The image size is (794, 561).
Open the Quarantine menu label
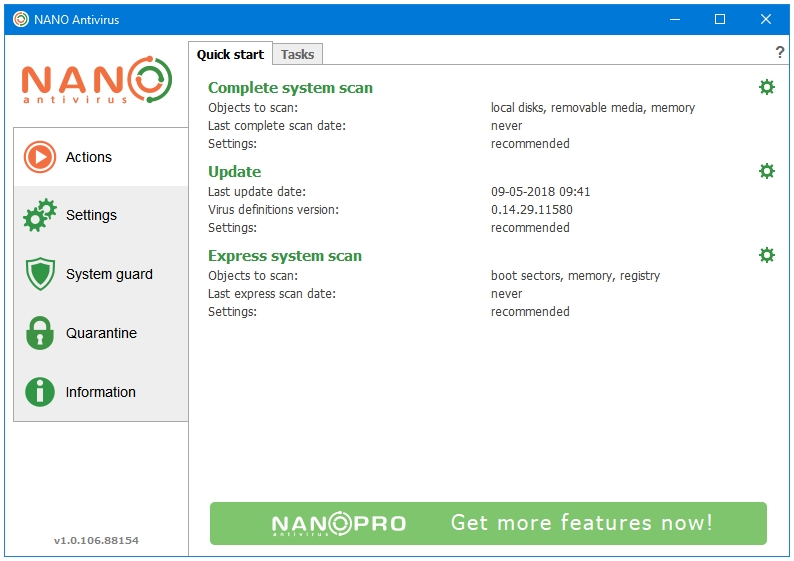(x=101, y=333)
